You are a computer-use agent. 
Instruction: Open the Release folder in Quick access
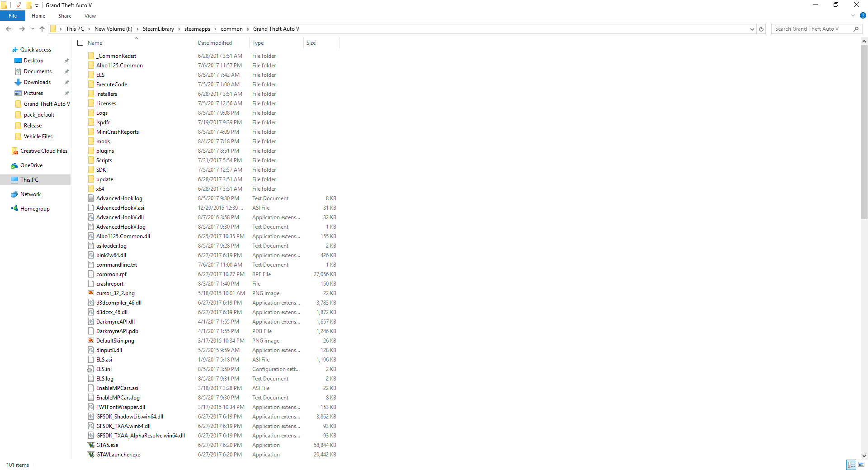pos(33,126)
